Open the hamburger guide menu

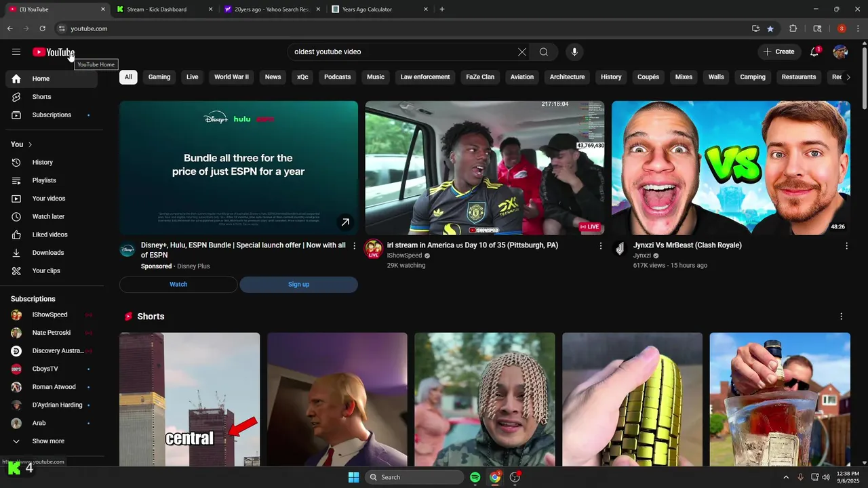[x=16, y=52]
